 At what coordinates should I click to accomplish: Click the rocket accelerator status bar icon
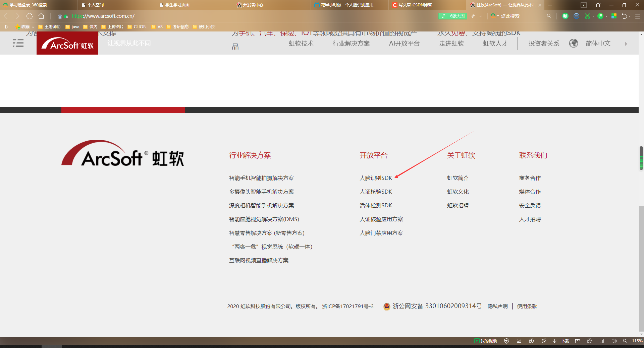click(x=544, y=341)
